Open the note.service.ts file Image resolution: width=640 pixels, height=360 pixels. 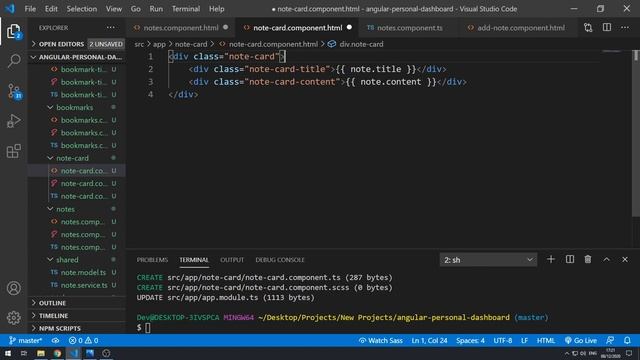point(84,285)
